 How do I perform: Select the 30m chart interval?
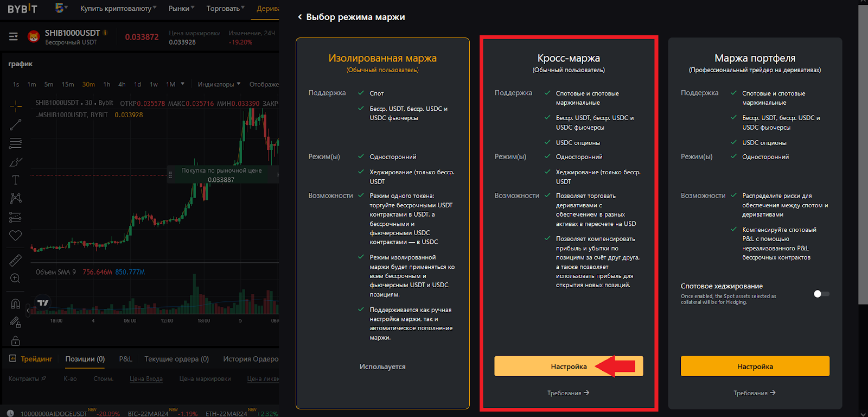88,84
